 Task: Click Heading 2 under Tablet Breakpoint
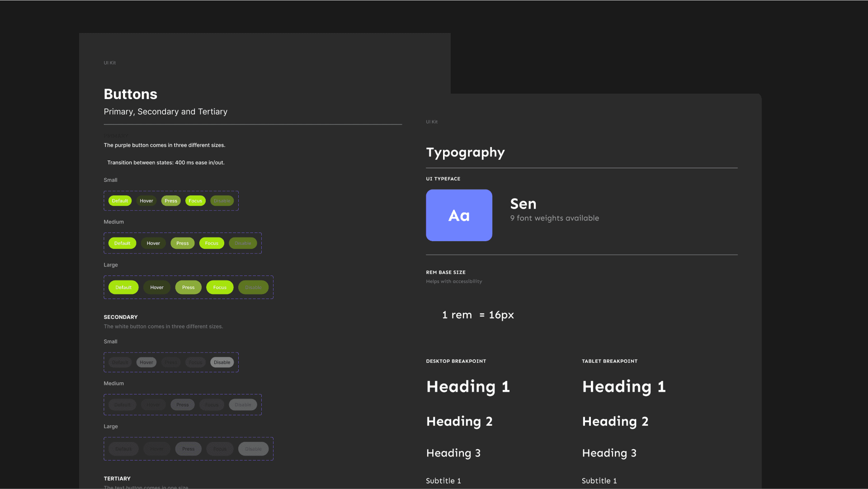coord(615,422)
